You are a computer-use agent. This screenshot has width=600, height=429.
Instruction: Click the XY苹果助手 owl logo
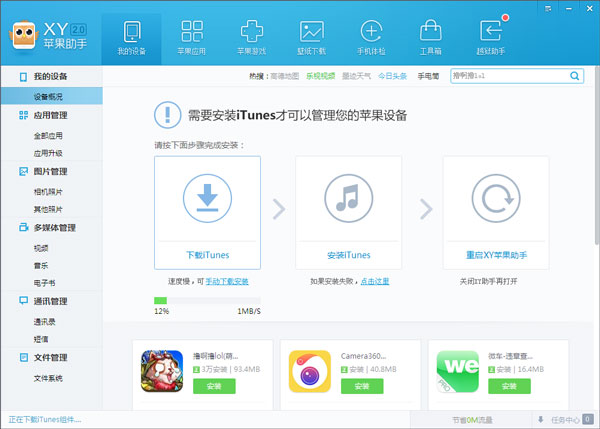[x=24, y=36]
